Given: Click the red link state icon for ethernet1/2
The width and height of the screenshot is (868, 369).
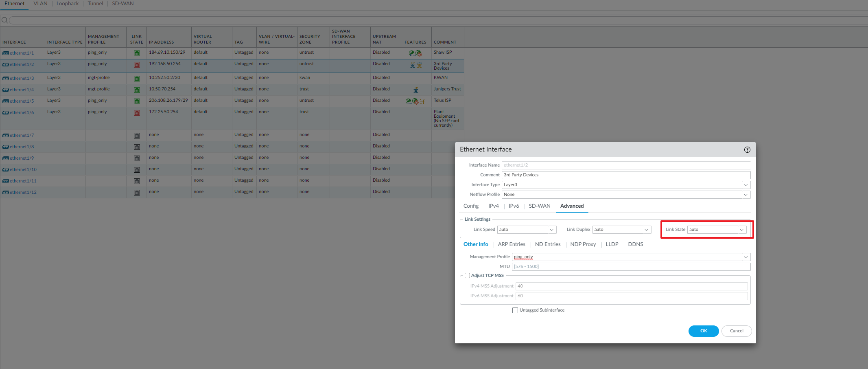Looking at the screenshot, I should [137, 65].
